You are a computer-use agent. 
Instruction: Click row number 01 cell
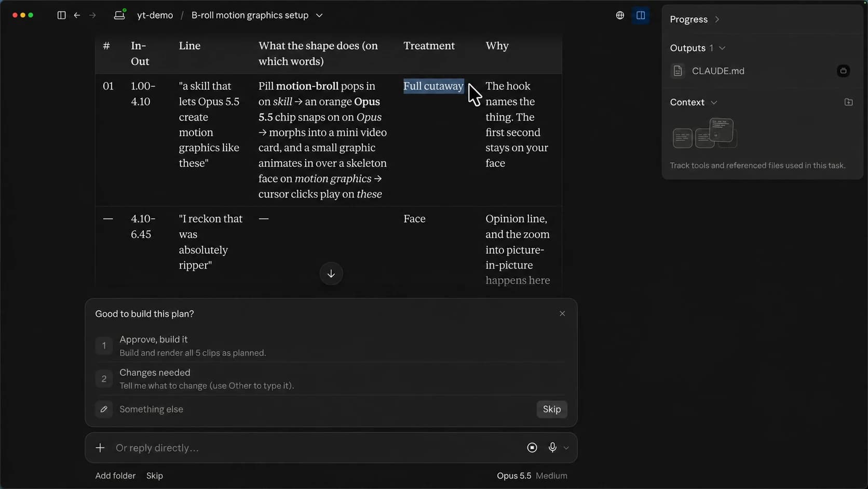108,86
